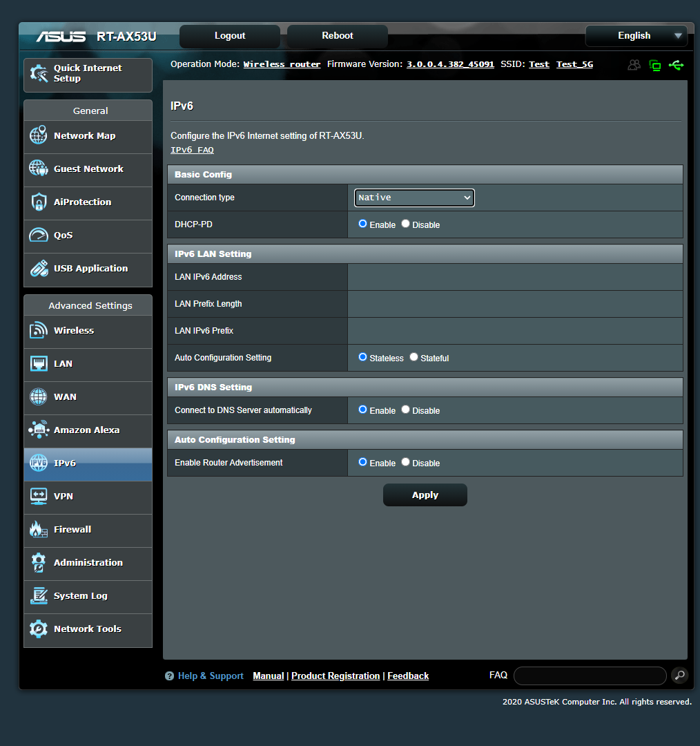Apply the IPv6 settings
Image resolution: width=700 pixels, height=746 pixels.
pos(425,495)
